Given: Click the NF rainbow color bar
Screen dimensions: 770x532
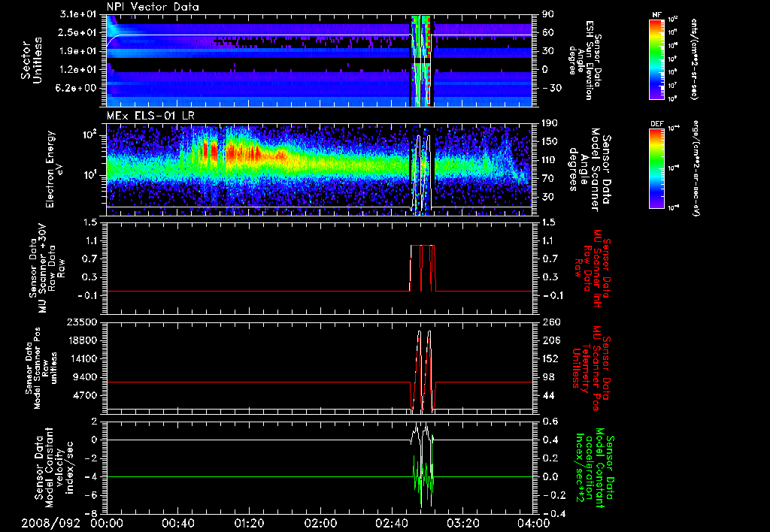Looking at the screenshot, I should [x=657, y=59].
